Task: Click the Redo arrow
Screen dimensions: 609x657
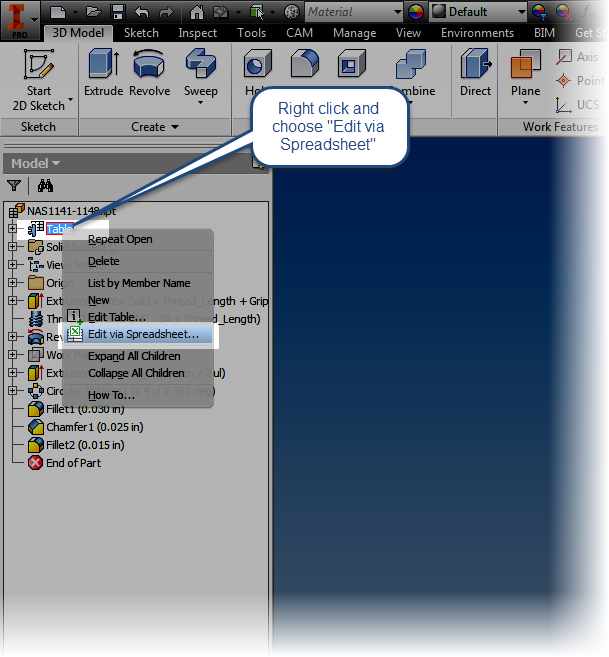Action: point(166,12)
